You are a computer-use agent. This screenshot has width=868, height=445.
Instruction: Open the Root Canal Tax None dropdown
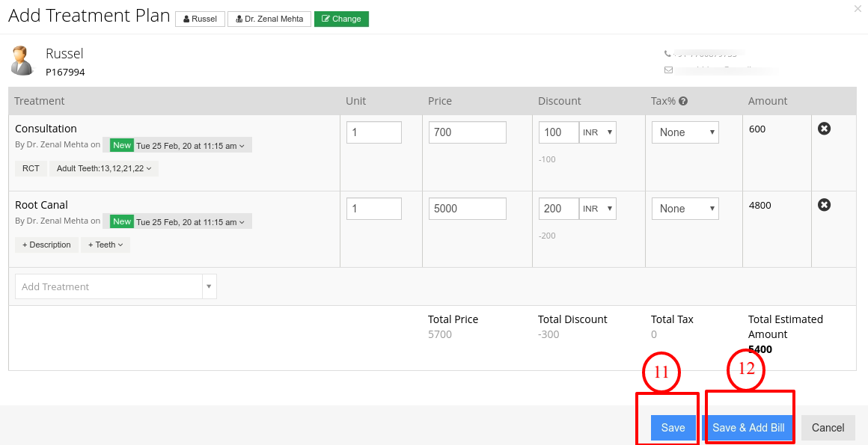point(685,209)
